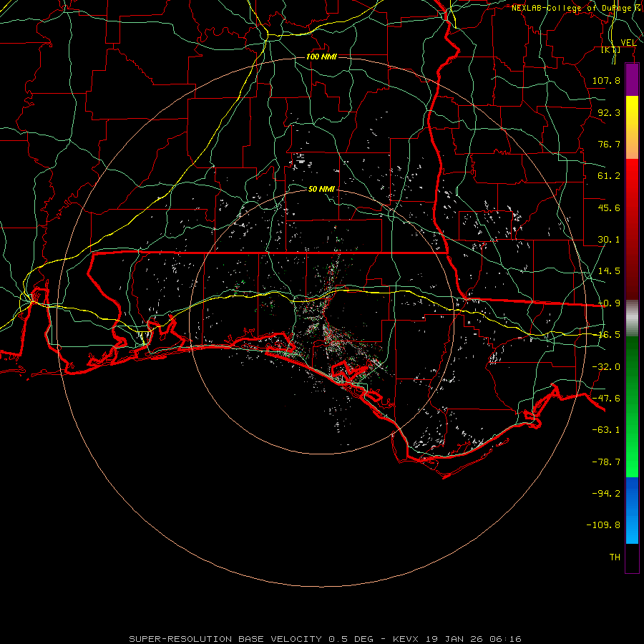The image size is (644, 644).
Task: Click the TH legend label
Action: pos(615,557)
